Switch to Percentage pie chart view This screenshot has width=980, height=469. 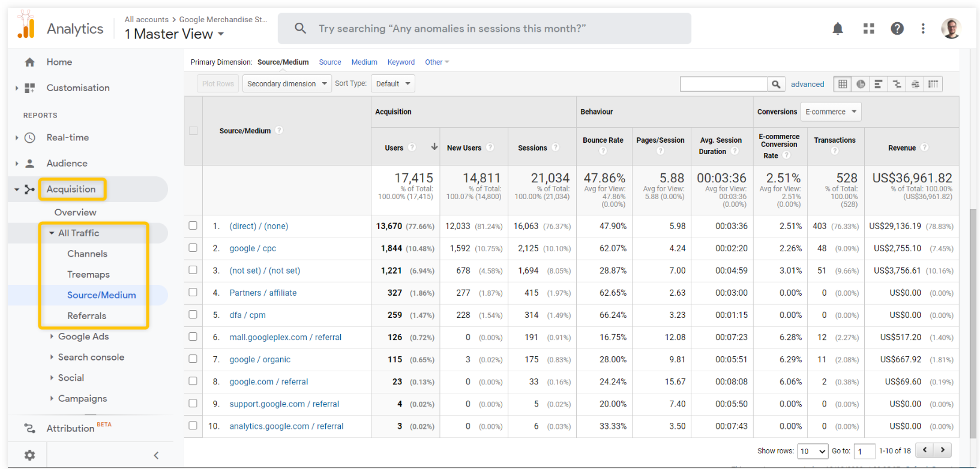click(861, 84)
